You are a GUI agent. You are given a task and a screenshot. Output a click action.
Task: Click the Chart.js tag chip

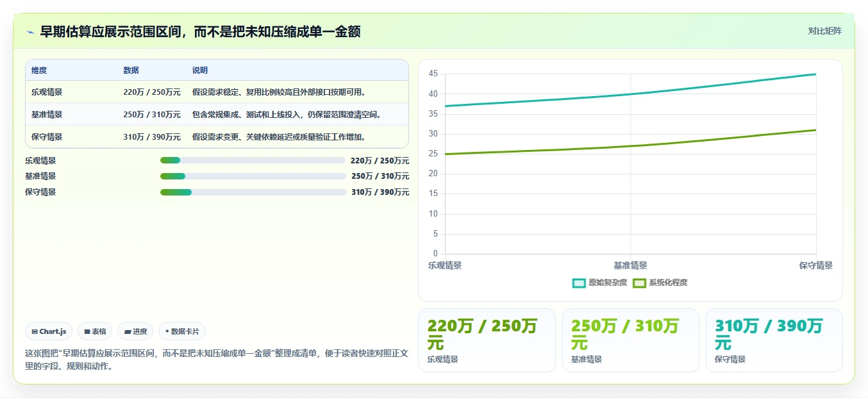(49, 331)
